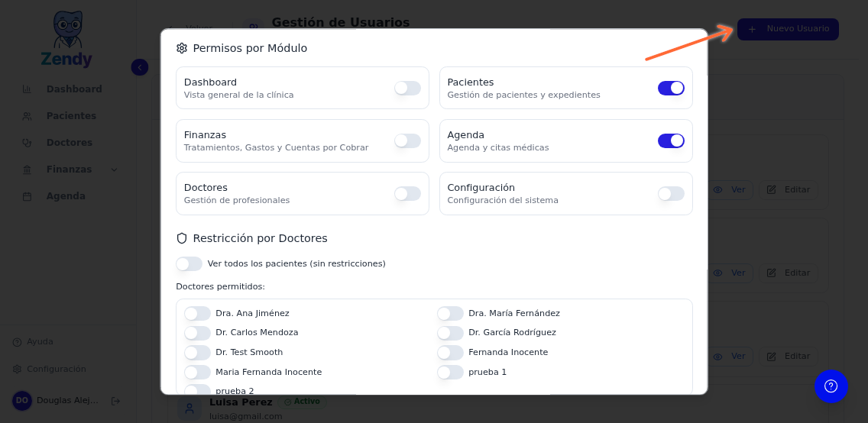Screen dimensions: 868x423
Task: Click the Nuevo Usuario button
Action: (788, 29)
